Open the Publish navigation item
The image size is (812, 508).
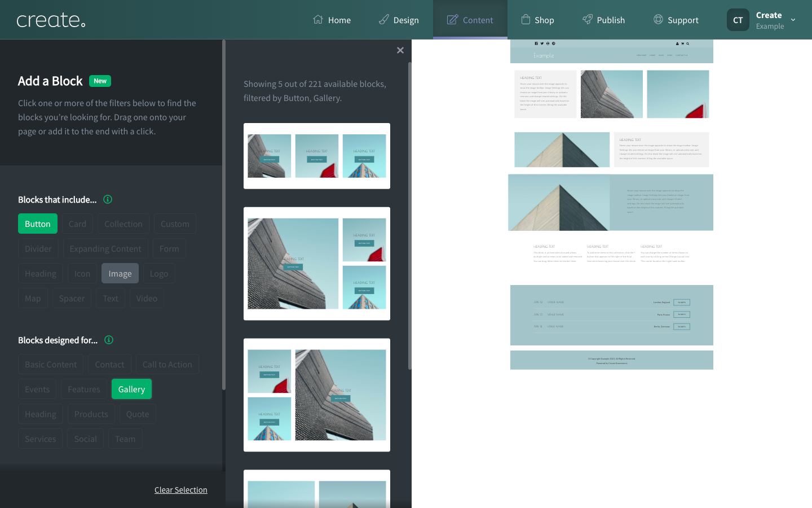pyautogui.click(x=603, y=20)
